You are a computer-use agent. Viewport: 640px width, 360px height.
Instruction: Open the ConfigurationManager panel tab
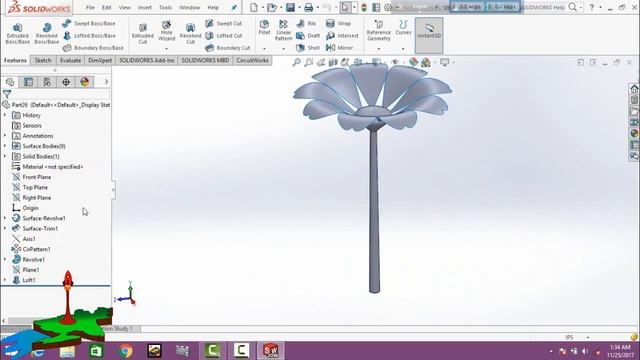[47, 82]
